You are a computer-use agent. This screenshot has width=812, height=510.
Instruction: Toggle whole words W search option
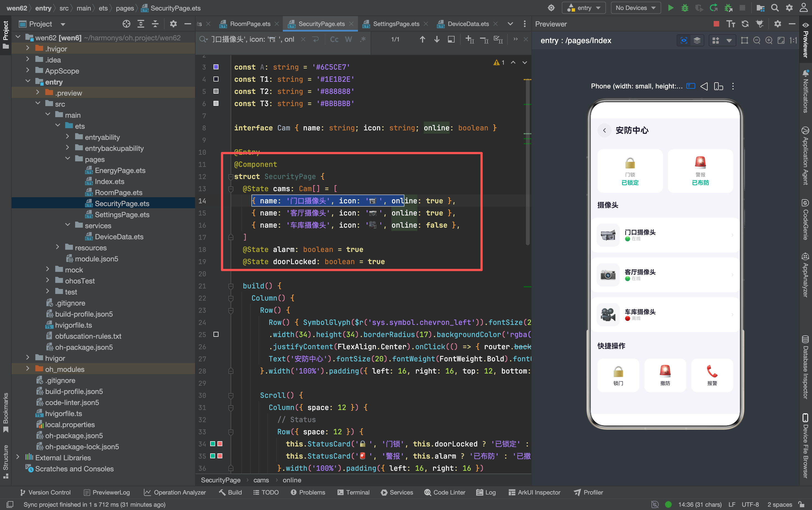point(348,40)
